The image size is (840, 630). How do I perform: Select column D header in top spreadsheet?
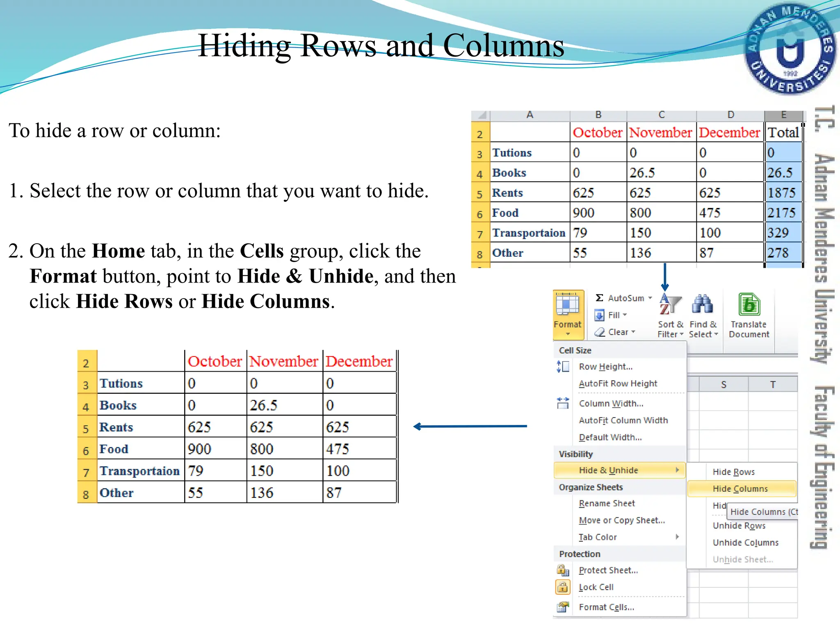pyautogui.click(x=730, y=115)
